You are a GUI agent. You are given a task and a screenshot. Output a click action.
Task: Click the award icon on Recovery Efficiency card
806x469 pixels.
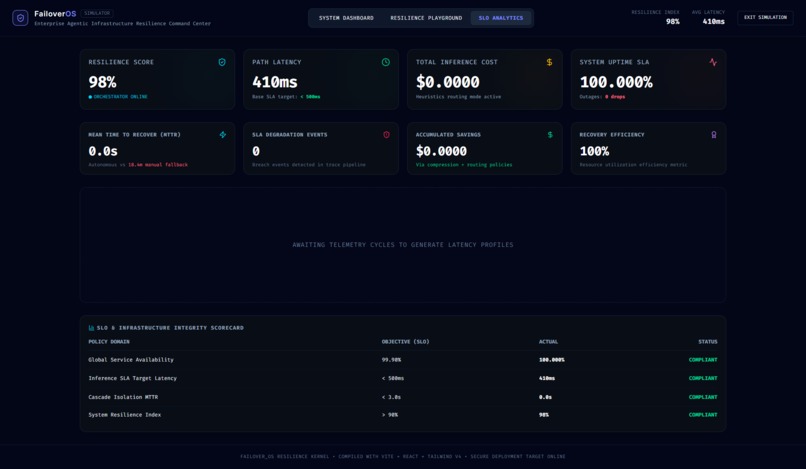[713, 135]
